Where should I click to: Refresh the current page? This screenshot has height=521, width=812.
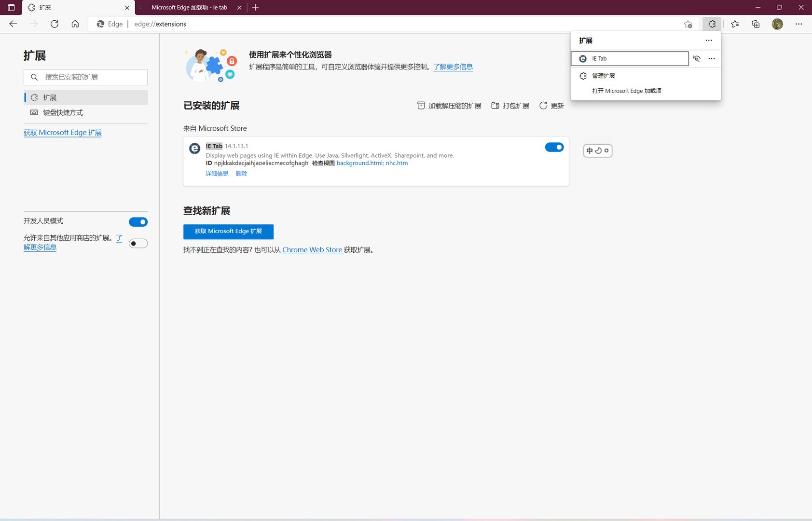coord(55,24)
